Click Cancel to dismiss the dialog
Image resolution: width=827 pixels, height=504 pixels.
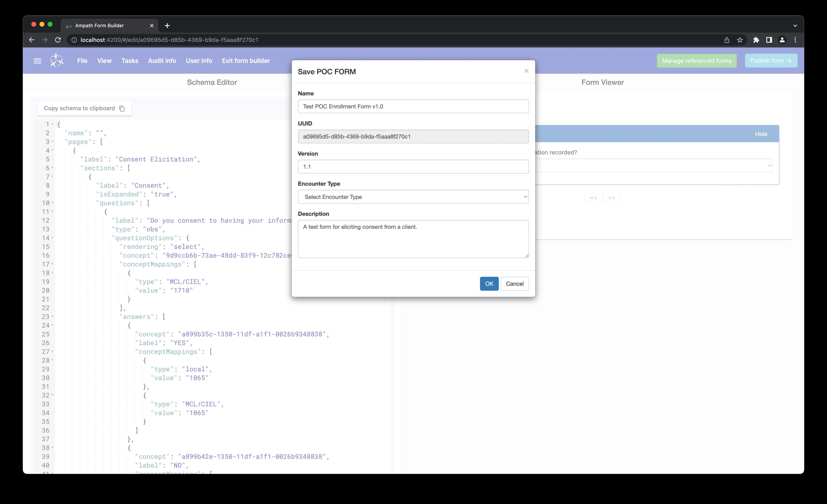coord(514,284)
